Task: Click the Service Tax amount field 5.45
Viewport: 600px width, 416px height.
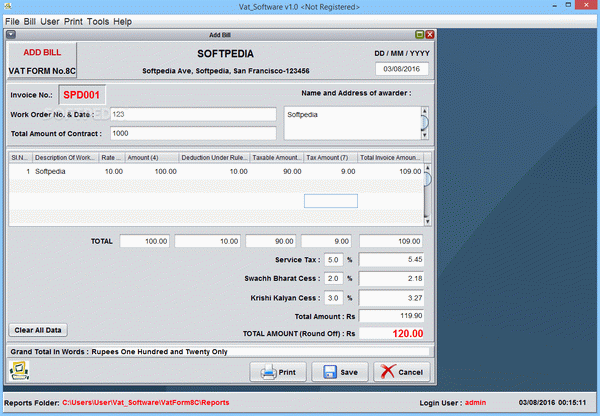Action: coord(391,259)
